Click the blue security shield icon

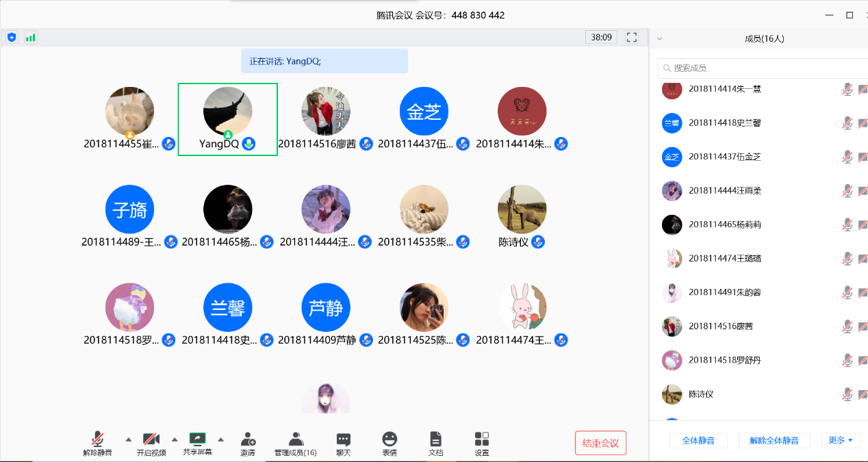[12, 37]
